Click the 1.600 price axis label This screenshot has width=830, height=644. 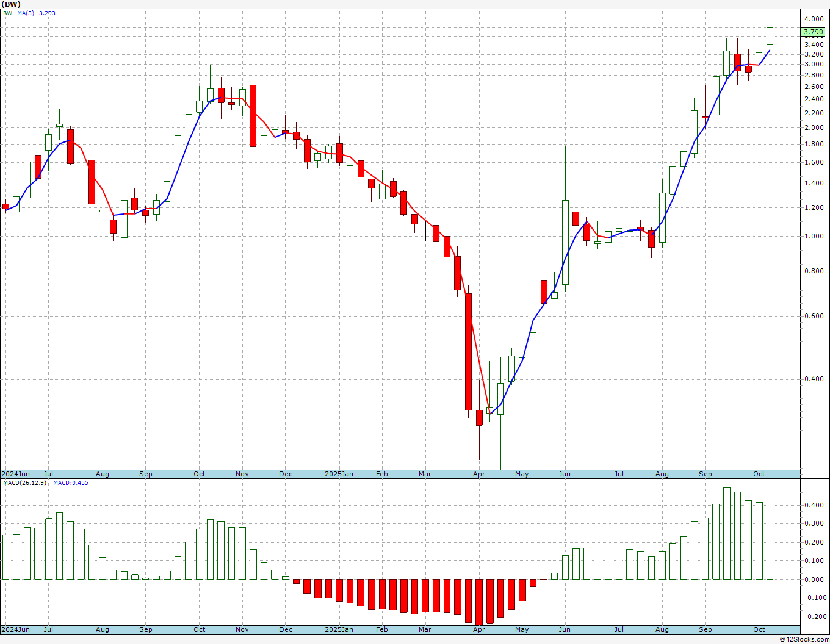click(814, 162)
